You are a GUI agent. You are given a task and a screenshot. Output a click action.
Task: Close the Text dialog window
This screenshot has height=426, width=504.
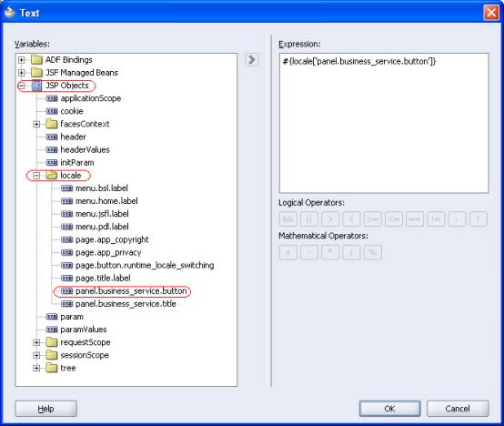click(x=491, y=13)
